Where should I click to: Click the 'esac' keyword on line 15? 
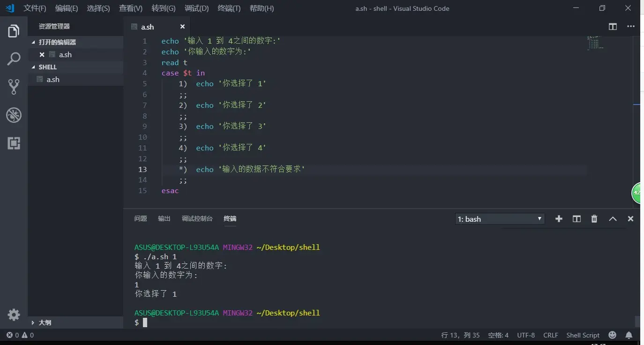coord(170,191)
